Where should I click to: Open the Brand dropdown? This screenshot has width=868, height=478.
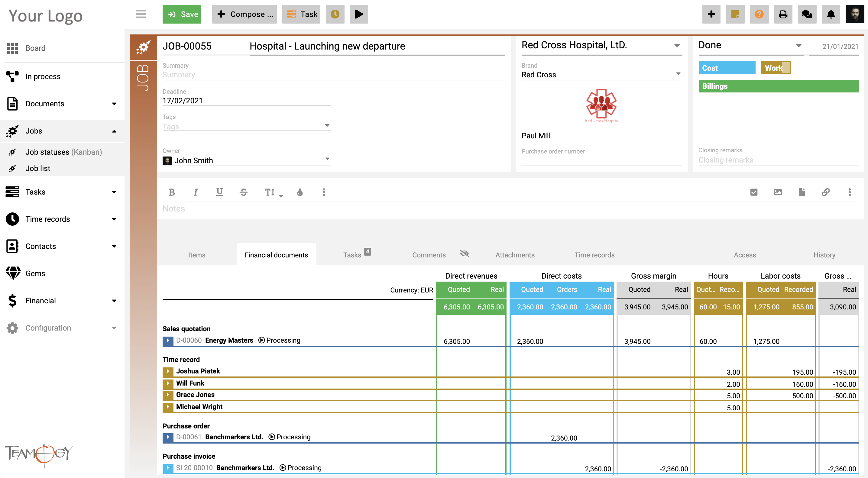(602, 74)
